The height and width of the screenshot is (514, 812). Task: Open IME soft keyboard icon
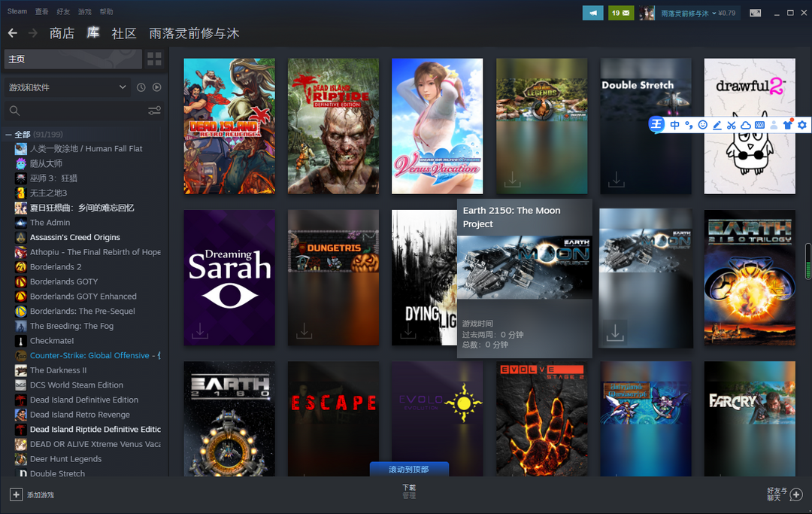(x=759, y=125)
